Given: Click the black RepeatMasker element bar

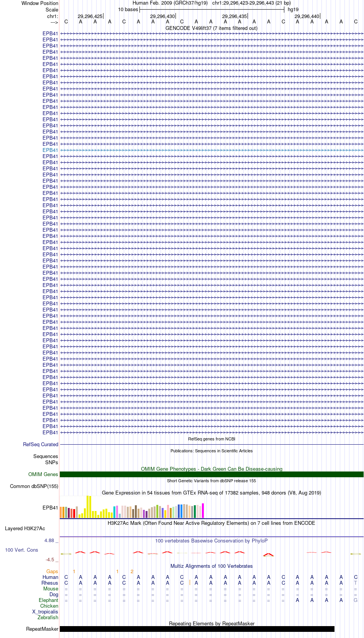Looking at the screenshot, I should pos(197,629).
